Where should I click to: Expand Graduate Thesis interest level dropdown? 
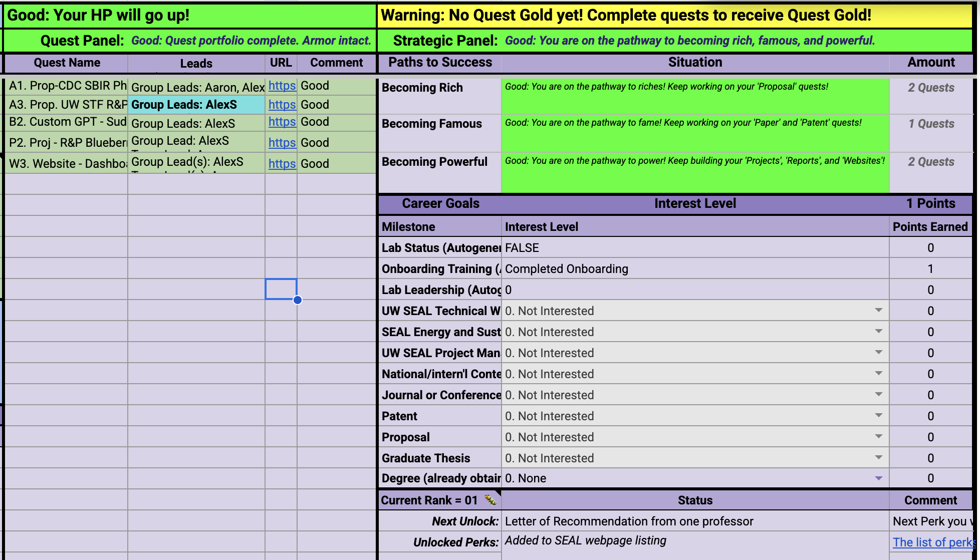tap(878, 458)
